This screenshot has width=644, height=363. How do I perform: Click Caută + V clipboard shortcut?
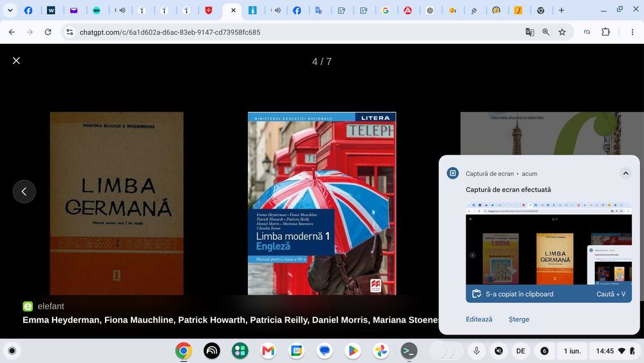click(x=611, y=294)
